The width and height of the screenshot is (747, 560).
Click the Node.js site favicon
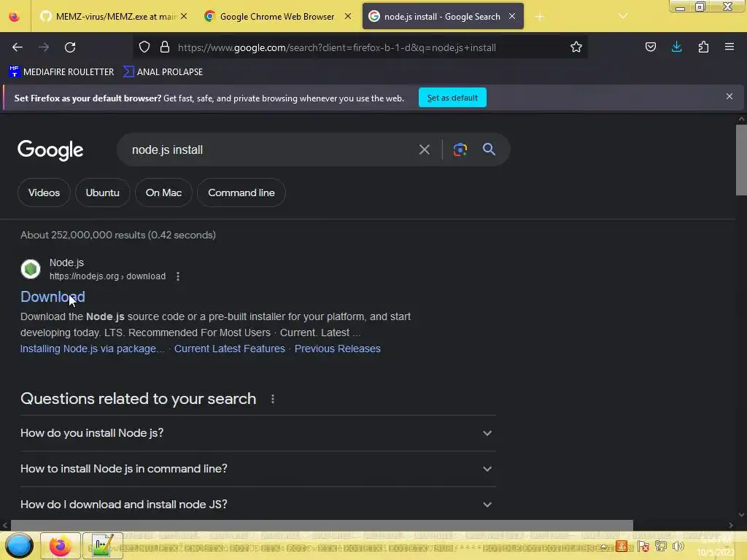[31, 269]
